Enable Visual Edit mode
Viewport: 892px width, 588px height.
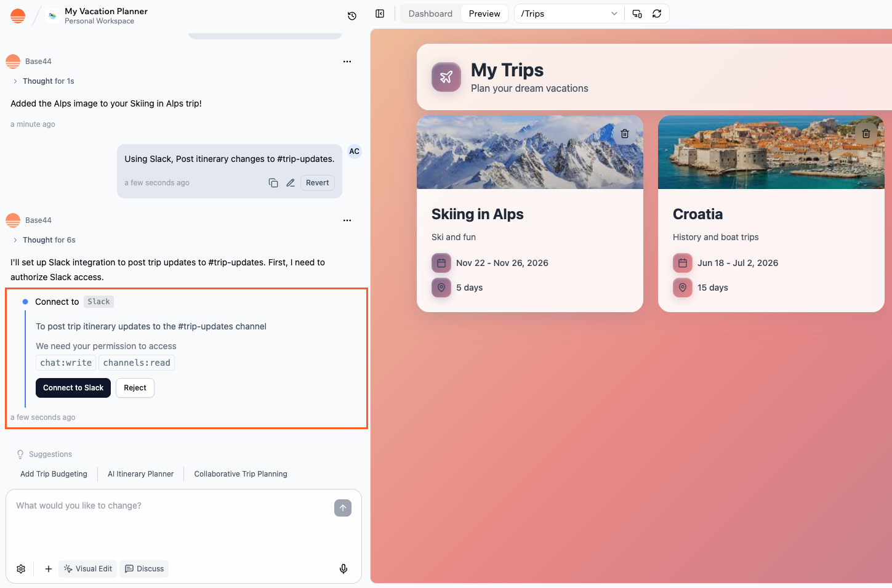click(x=87, y=568)
